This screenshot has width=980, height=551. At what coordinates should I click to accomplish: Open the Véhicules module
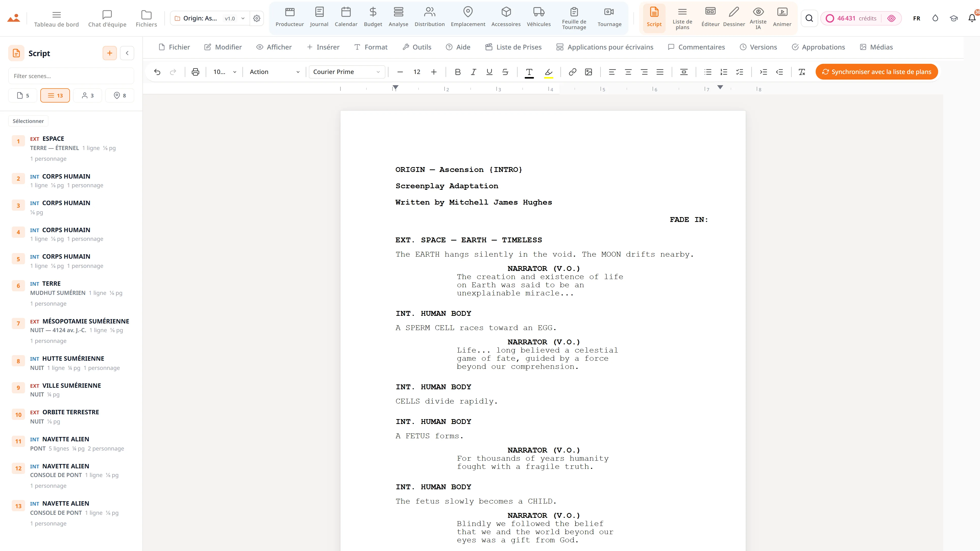[538, 18]
